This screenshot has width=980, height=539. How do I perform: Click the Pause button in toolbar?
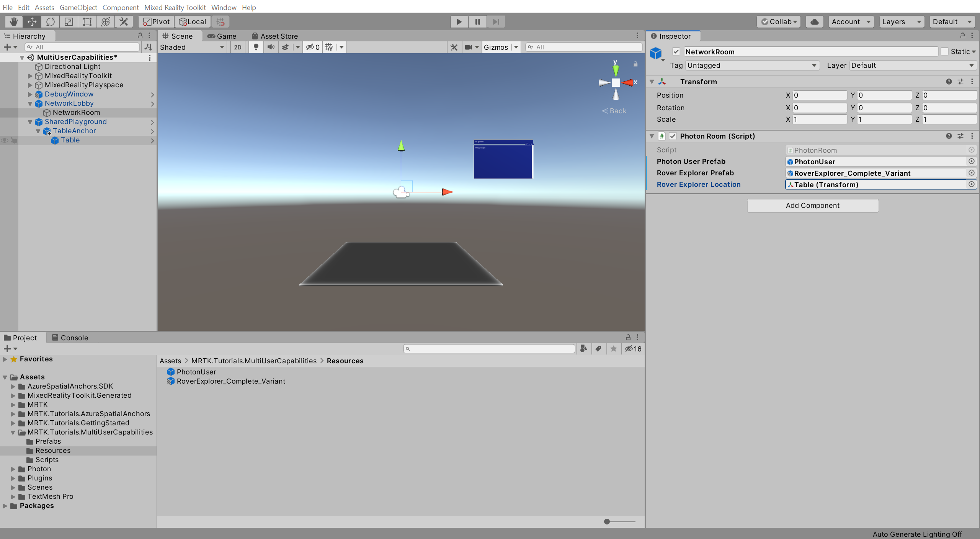(x=477, y=21)
